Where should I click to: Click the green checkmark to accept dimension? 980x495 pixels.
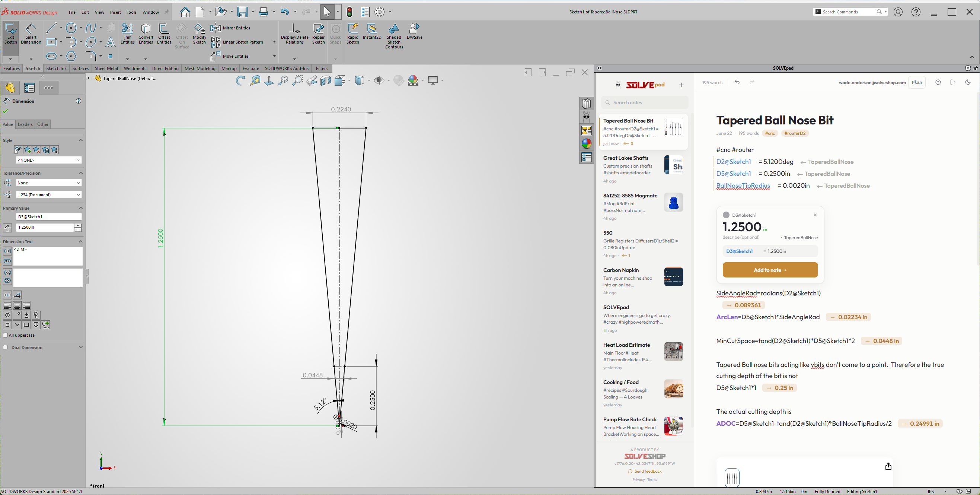click(5, 111)
